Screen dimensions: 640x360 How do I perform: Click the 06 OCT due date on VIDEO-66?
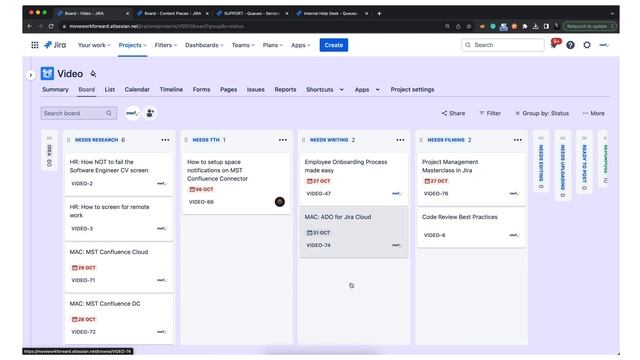201,189
